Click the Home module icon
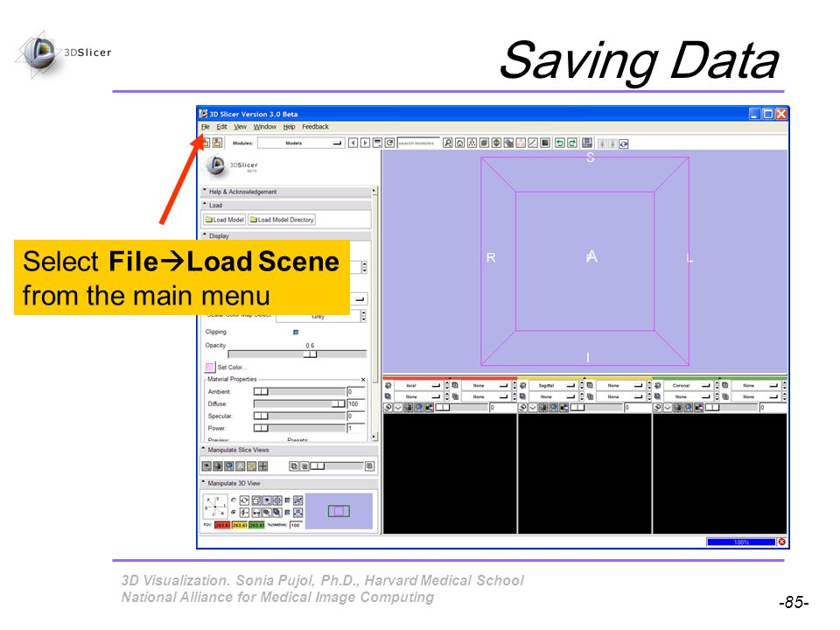Screen dimensions: 840x630 coord(459,143)
